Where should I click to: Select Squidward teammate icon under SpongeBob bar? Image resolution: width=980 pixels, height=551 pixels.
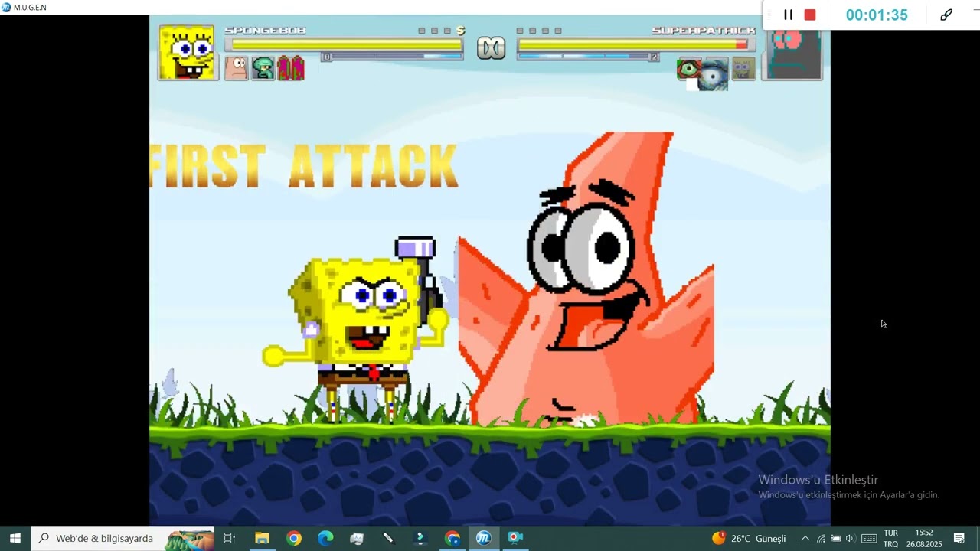tap(263, 68)
